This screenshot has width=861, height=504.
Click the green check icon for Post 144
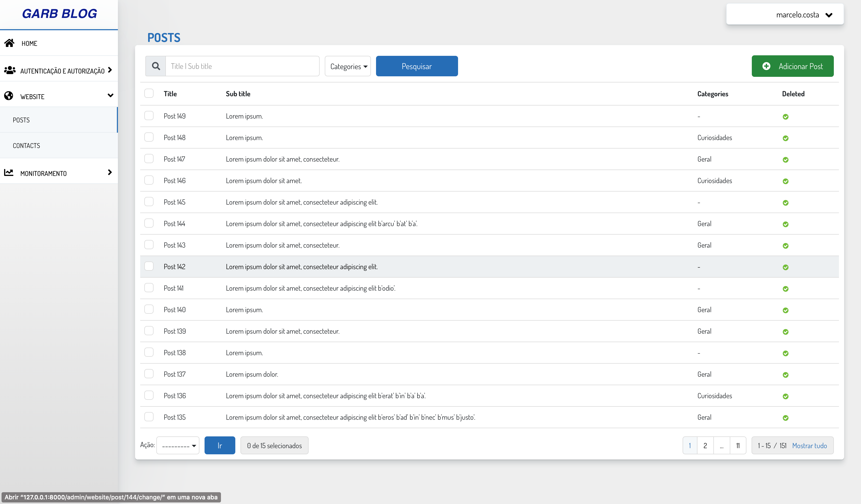click(785, 224)
